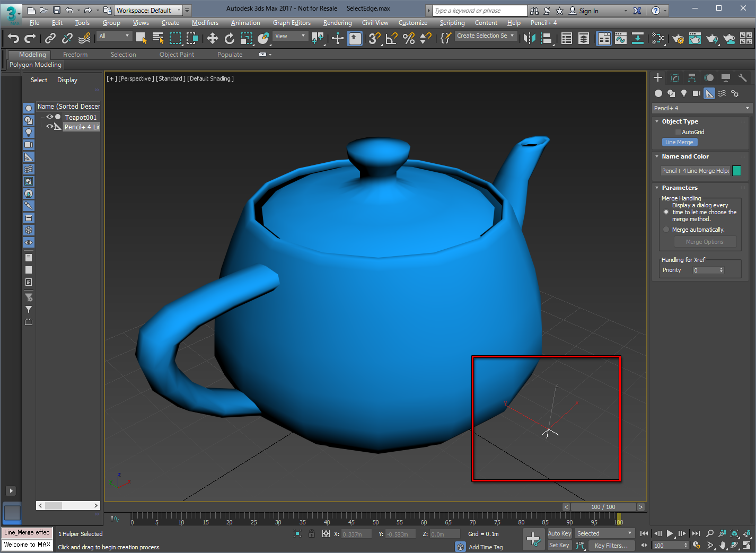756x553 pixels.
Task: Switch to Lights category in Create panel
Action: (684, 93)
